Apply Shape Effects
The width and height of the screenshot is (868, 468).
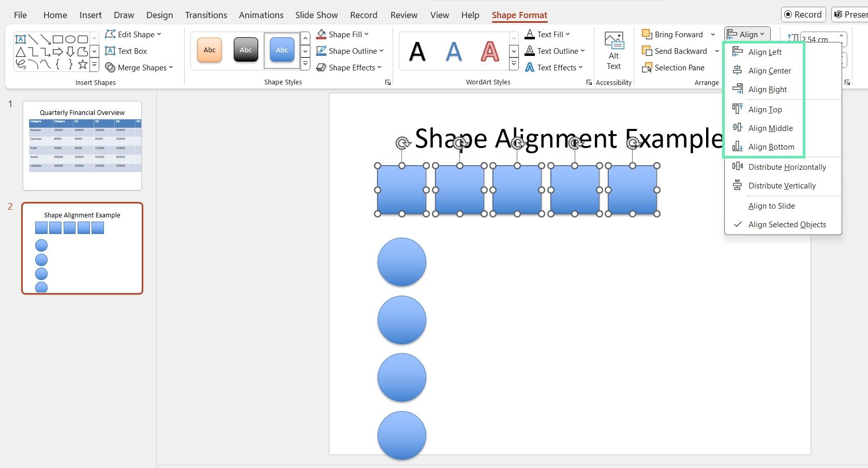click(x=350, y=67)
